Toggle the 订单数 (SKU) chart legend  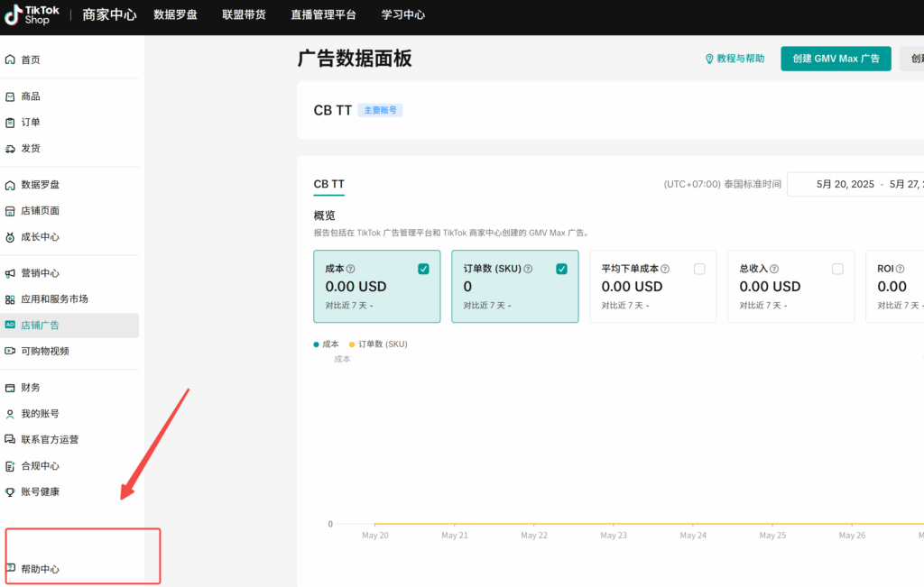point(377,344)
